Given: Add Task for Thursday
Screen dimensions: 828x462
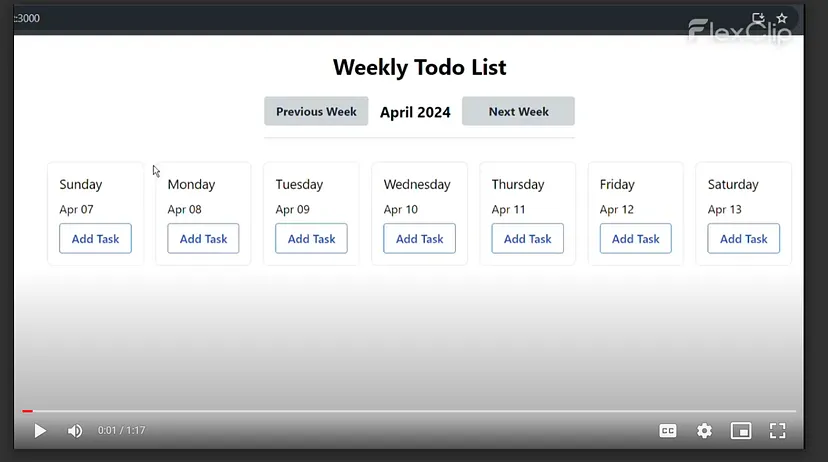Looking at the screenshot, I should point(528,239).
